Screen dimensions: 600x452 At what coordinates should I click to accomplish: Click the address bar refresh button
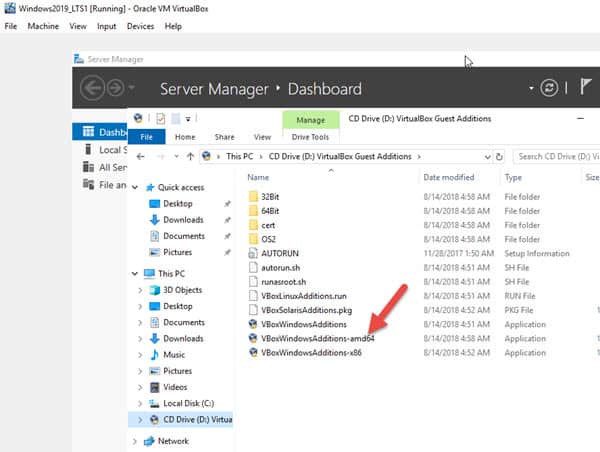coord(499,157)
